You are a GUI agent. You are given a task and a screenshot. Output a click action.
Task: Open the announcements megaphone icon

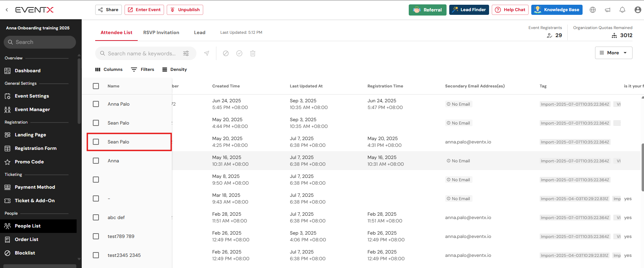coord(608,10)
